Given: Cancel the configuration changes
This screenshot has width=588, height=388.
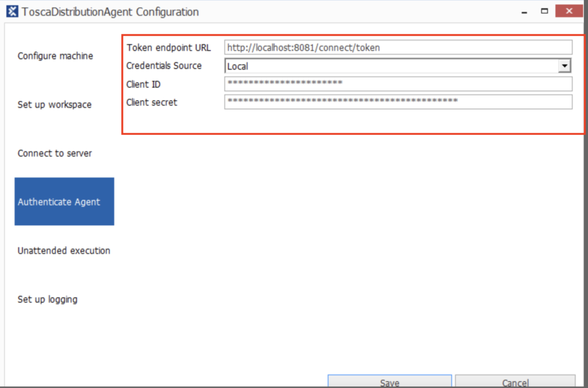Looking at the screenshot, I should pos(515,381).
